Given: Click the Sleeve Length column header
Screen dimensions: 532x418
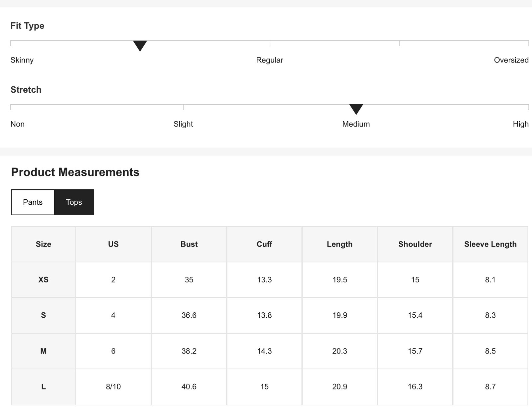Looking at the screenshot, I should 490,244.
